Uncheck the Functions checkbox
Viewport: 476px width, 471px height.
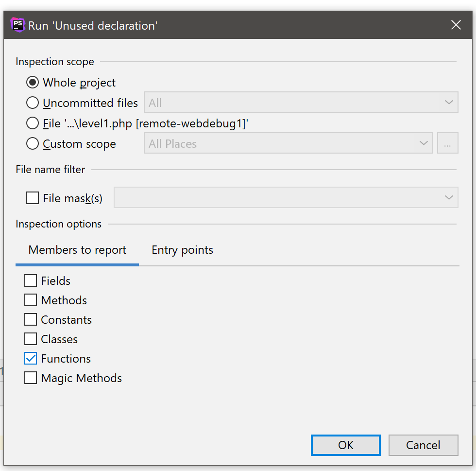(x=31, y=359)
